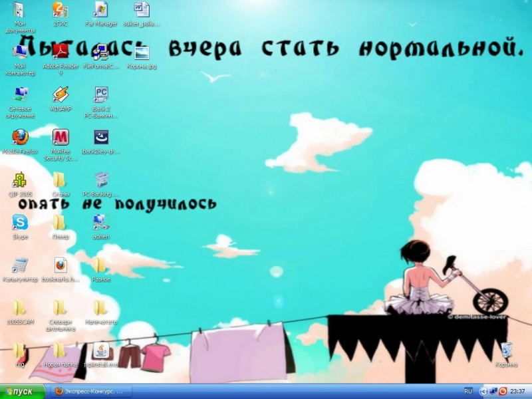Open the Калькулятор shortcut
This screenshot has width=532, height=399.
pyautogui.click(x=20, y=265)
